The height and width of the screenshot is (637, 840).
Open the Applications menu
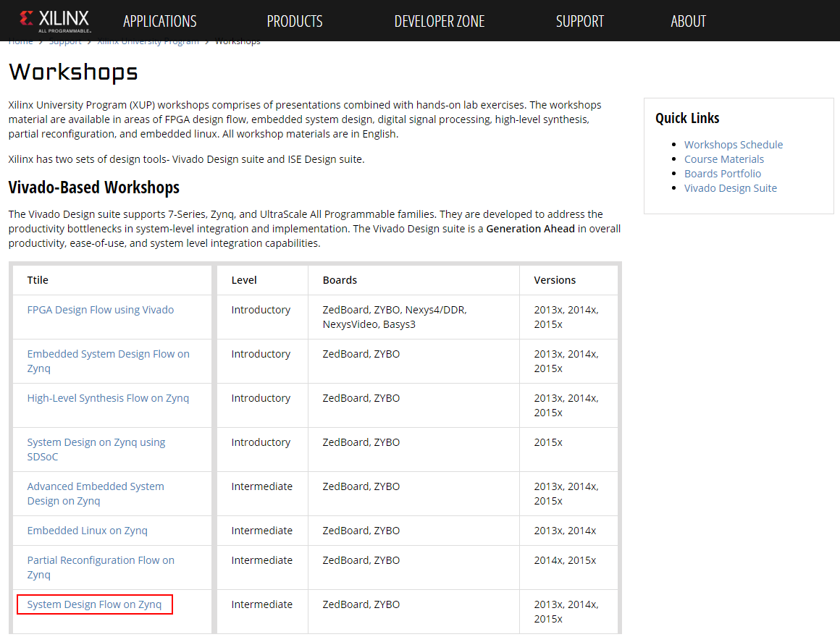pos(159,22)
